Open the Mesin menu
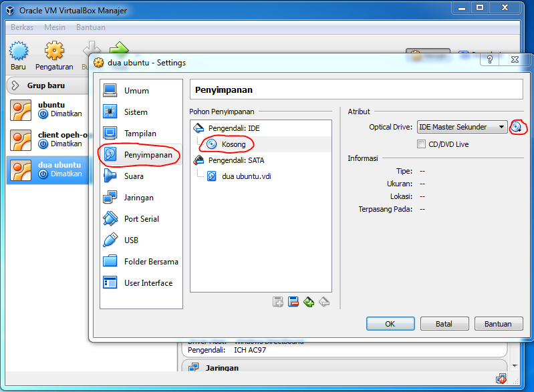Screen dimensions: 534x392 [x=55, y=27]
